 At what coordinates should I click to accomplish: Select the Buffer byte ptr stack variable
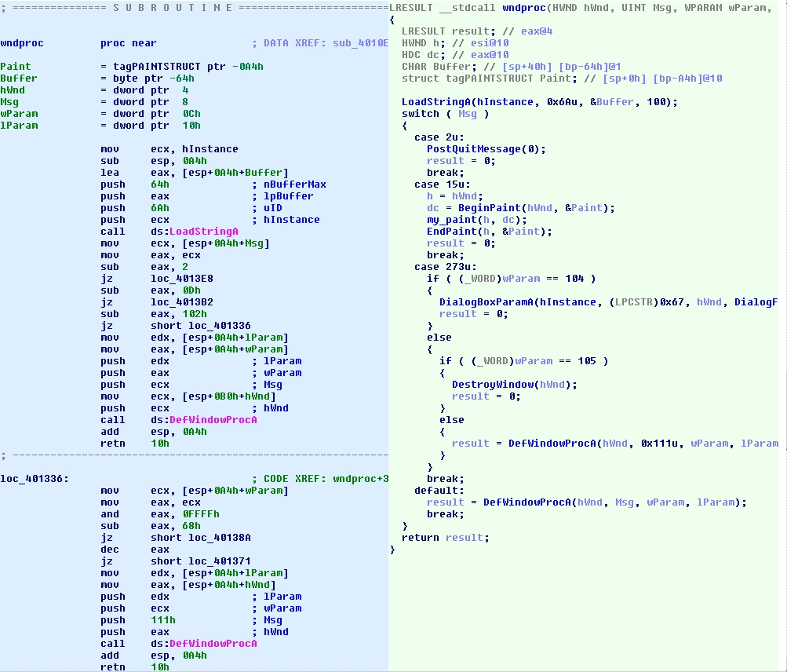point(19,79)
